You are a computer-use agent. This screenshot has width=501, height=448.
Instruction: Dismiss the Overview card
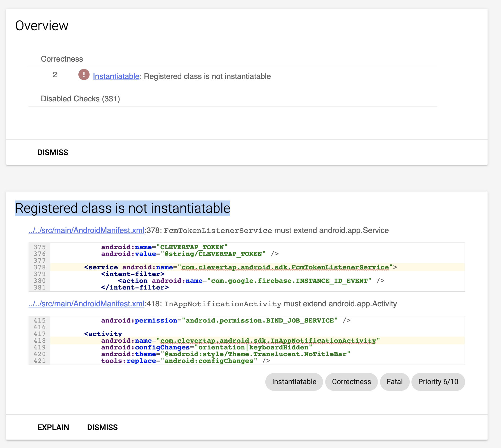coord(53,152)
